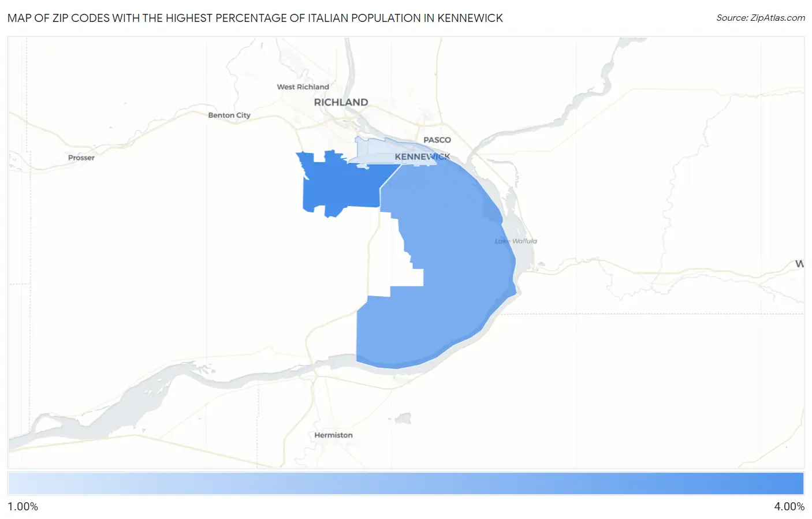Click the Source: ZipAtlas.com text
The height and width of the screenshot is (519, 812).
pos(761,18)
